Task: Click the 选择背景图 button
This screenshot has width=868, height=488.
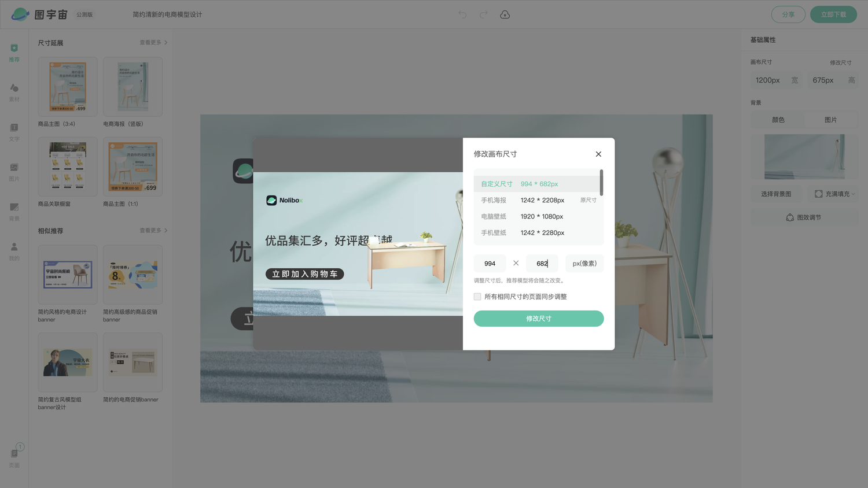Action: 776,194
